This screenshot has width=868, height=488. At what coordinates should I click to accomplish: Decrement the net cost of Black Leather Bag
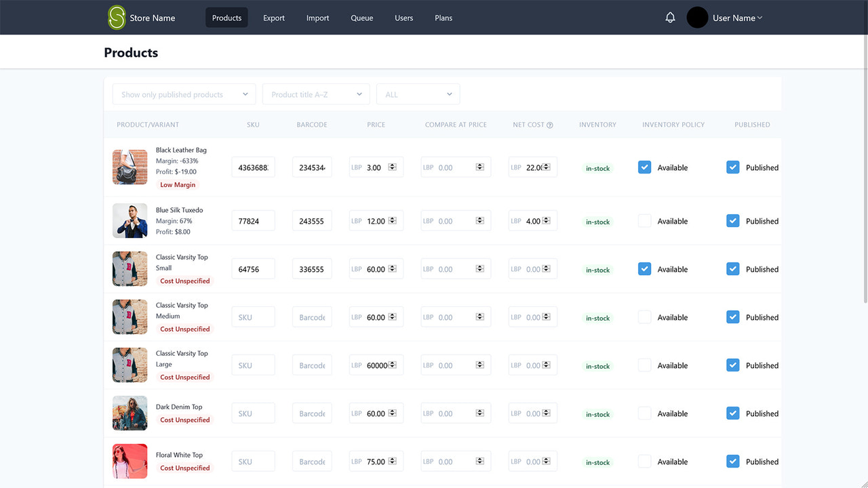click(x=547, y=169)
